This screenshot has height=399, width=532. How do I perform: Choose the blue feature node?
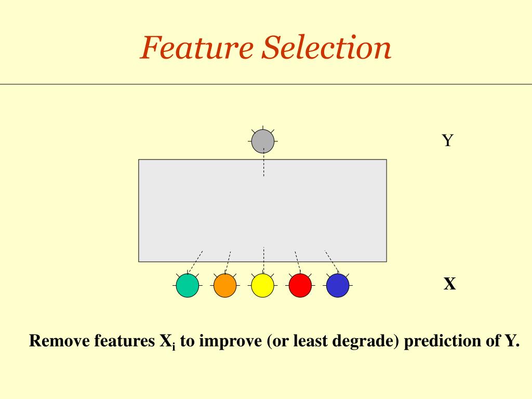click(338, 286)
